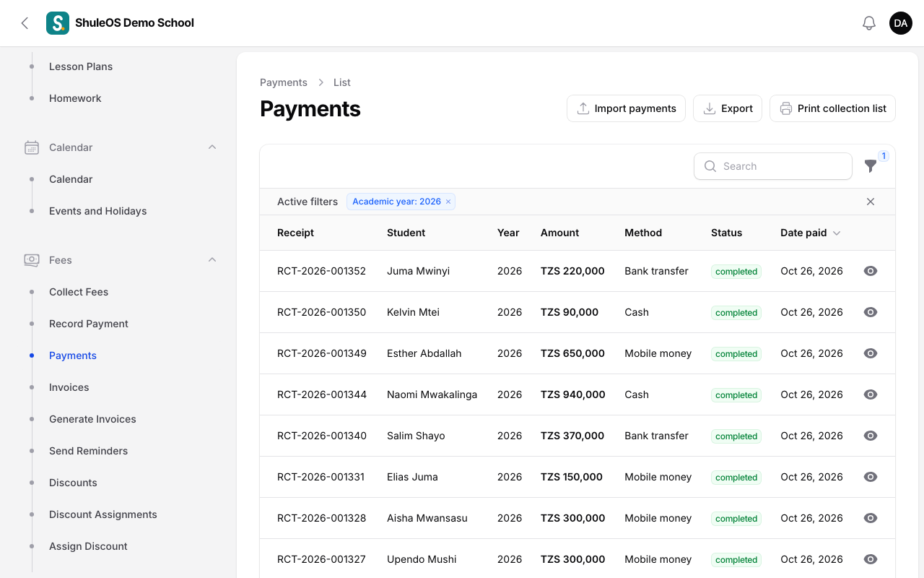Open Generate Invoices in sidebar
Viewport: 924px width, 578px height.
[92, 419]
